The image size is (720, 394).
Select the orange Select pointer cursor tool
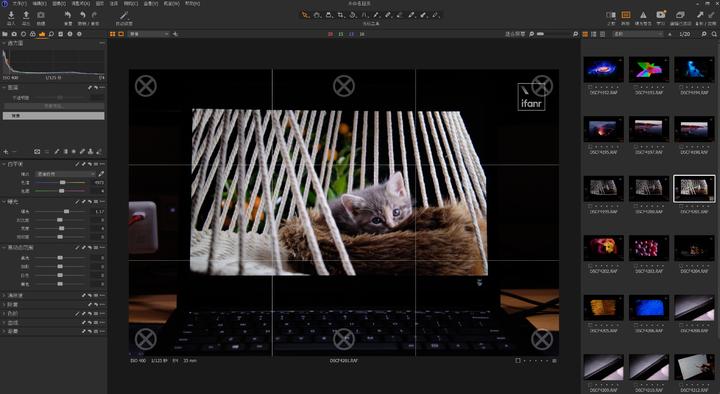(305, 15)
